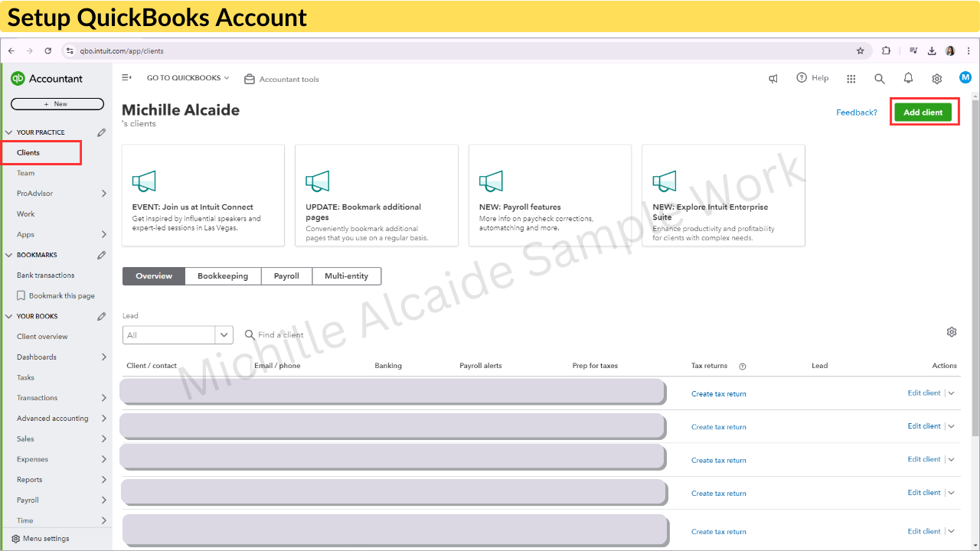The image size is (980, 551).
Task: Click the last Edit client link
Action: 924,531
